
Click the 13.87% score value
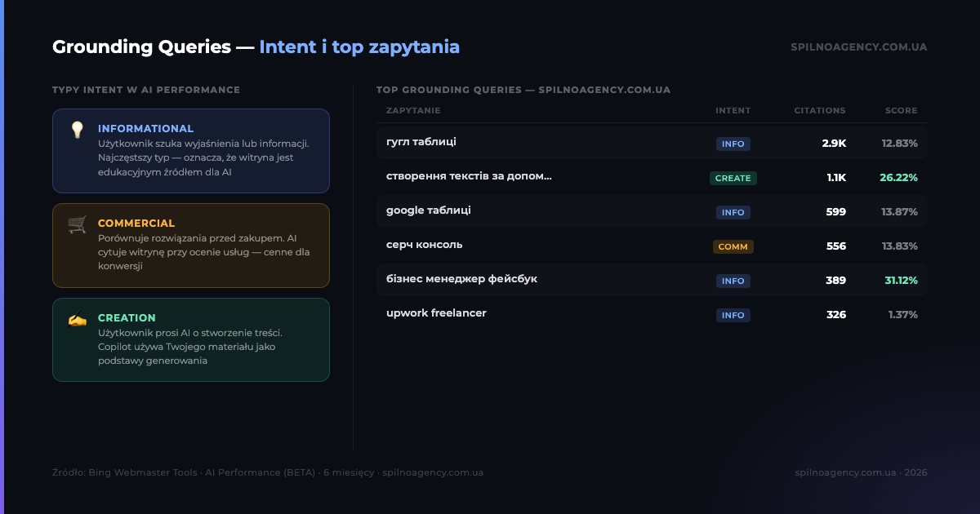900,212
